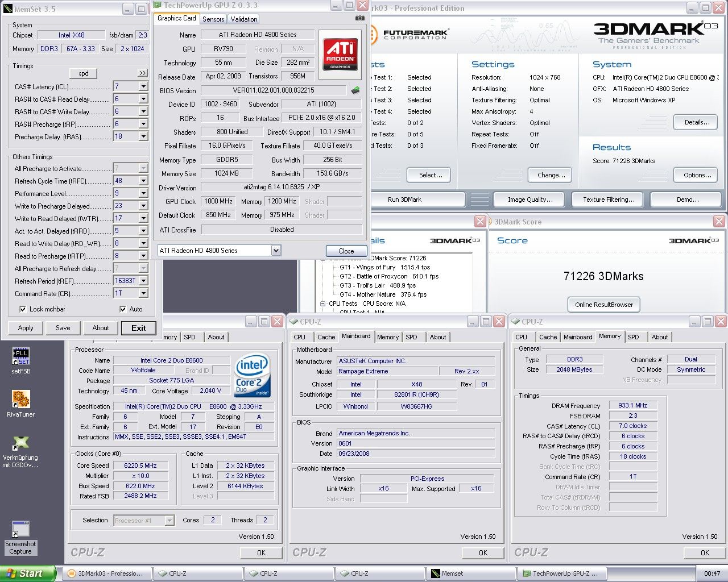
Task: Click the Driver Version field in GPU-Z
Action: click(x=282, y=188)
